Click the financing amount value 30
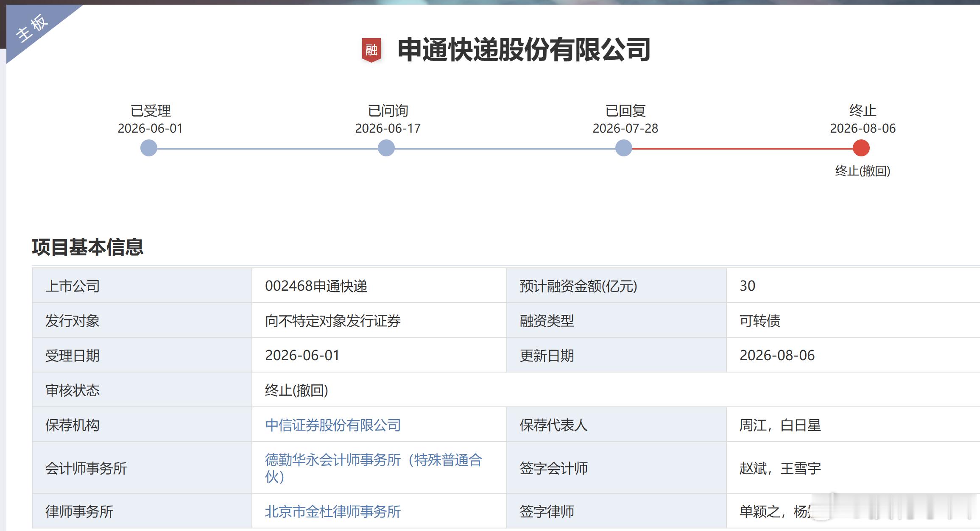Screen dimensions: 980x531 [x=747, y=286]
